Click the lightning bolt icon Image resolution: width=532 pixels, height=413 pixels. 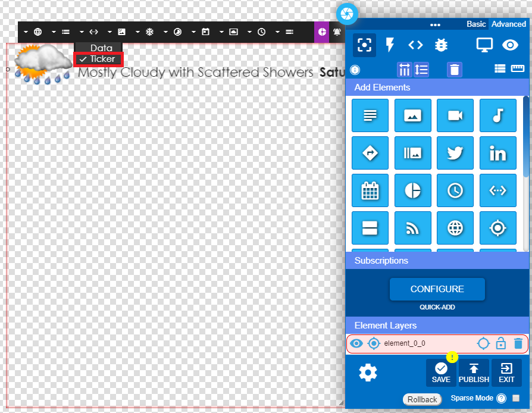tap(390, 45)
